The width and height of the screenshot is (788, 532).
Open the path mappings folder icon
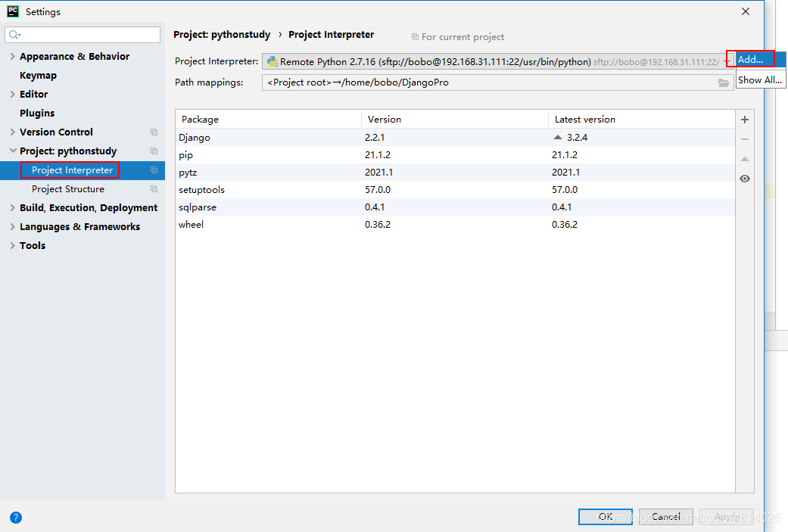tap(723, 82)
